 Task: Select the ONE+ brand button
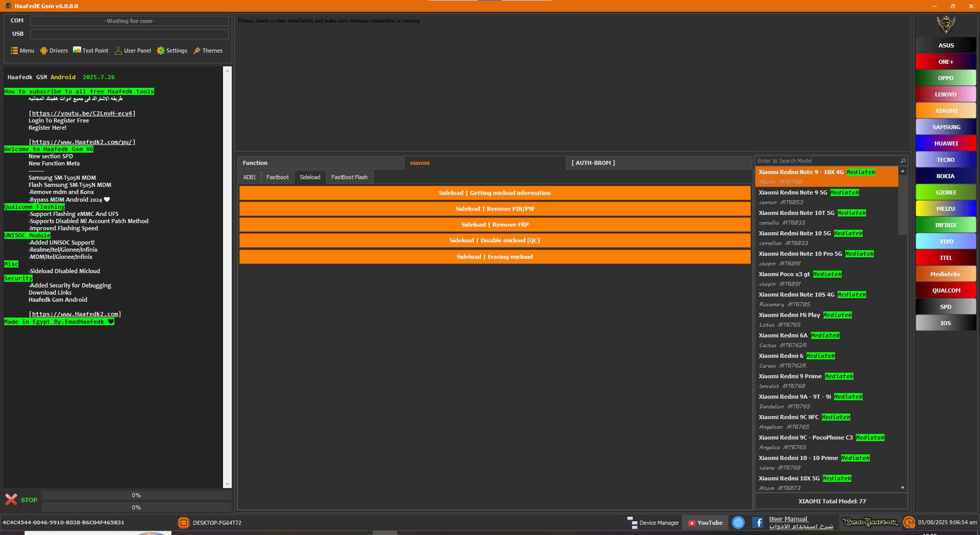coord(946,61)
